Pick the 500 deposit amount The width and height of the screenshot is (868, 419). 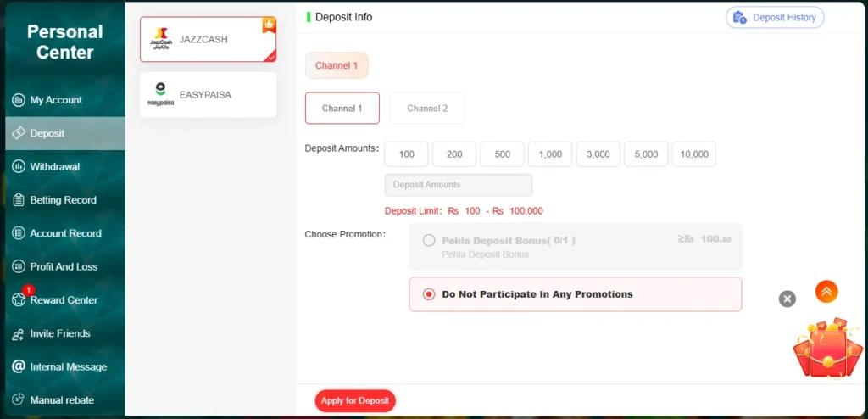click(x=502, y=154)
